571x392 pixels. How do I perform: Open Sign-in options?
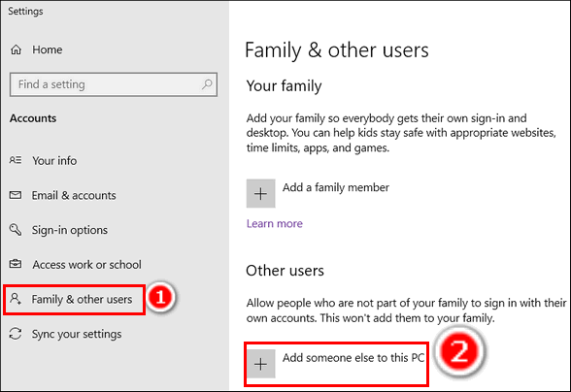(70, 230)
